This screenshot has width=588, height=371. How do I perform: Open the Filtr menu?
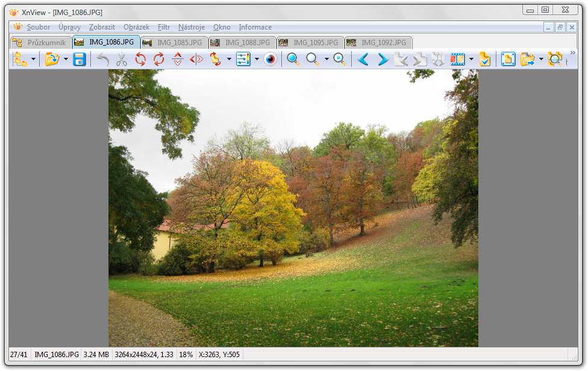(x=164, y=27)
